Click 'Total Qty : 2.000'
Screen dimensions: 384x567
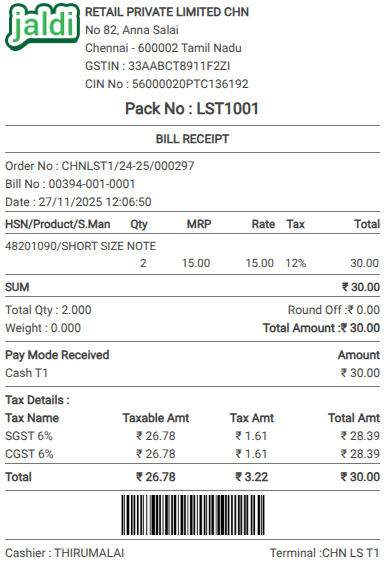point(48,310)
